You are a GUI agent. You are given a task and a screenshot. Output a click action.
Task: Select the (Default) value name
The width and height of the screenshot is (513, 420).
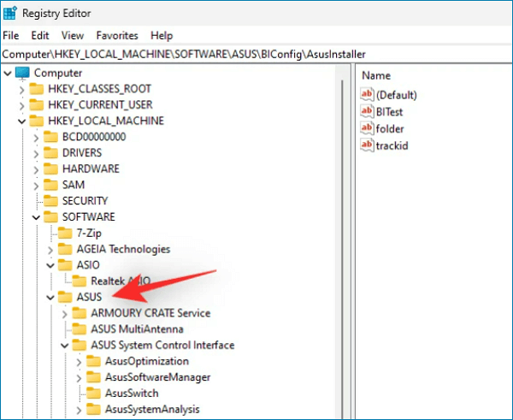[397, 95]
